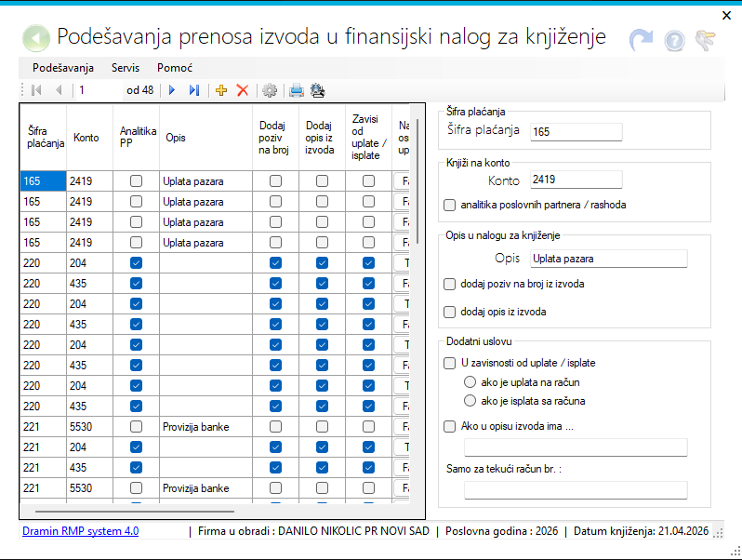742x560 pixels.
Task: Click the Šifra plaćanja column header
Action: (x=43, y=138)
